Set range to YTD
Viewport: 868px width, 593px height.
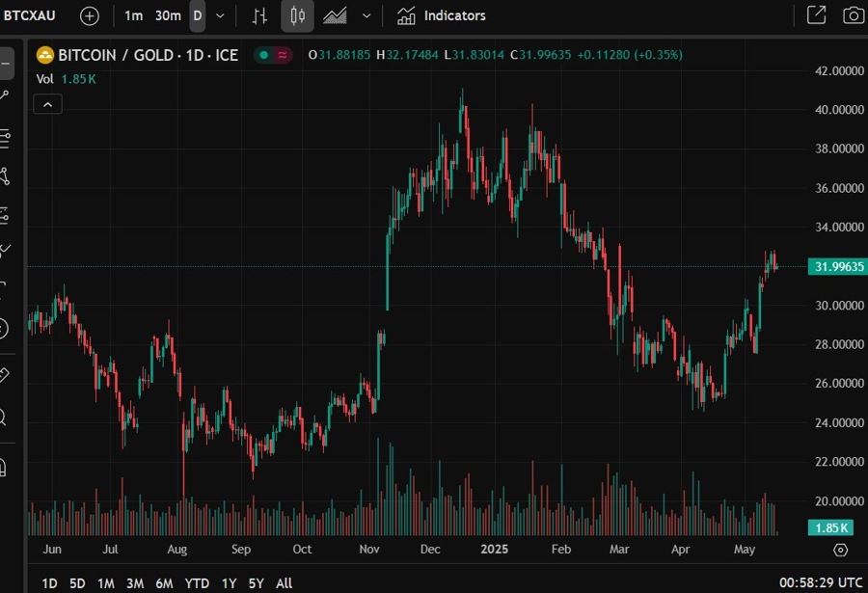coord(197,583)
